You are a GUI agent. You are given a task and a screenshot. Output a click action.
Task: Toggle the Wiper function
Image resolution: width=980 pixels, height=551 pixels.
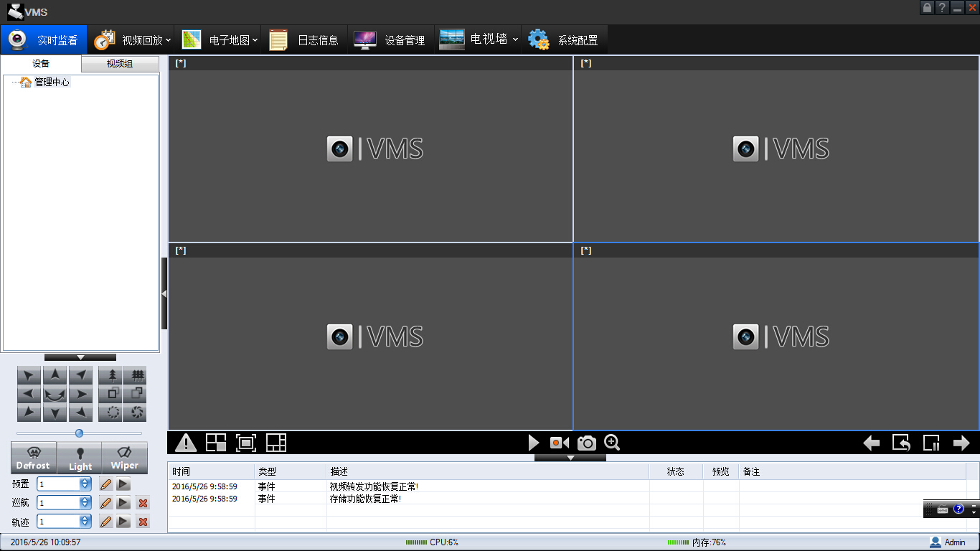(x=125, y=458)
